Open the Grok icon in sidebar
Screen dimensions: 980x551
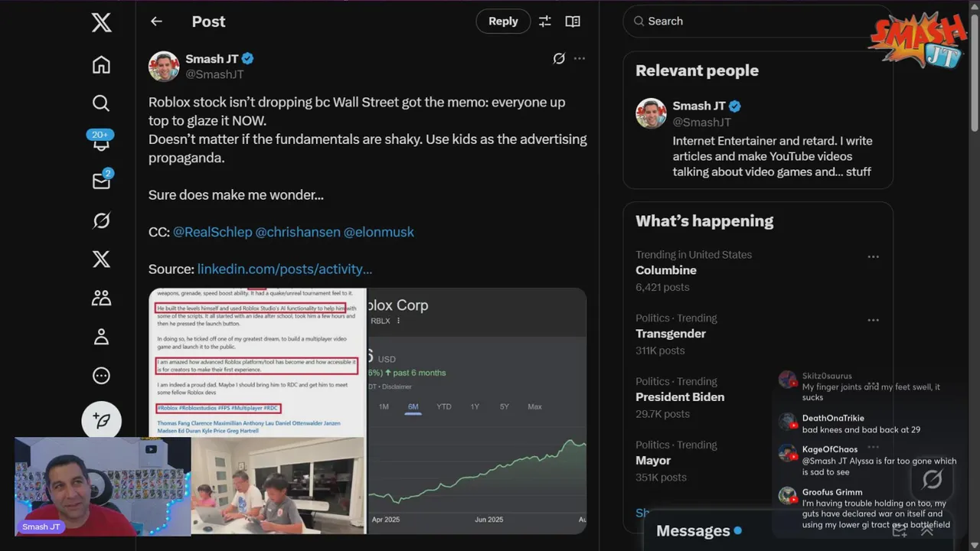pyautogui.click(x=101, y=220)
